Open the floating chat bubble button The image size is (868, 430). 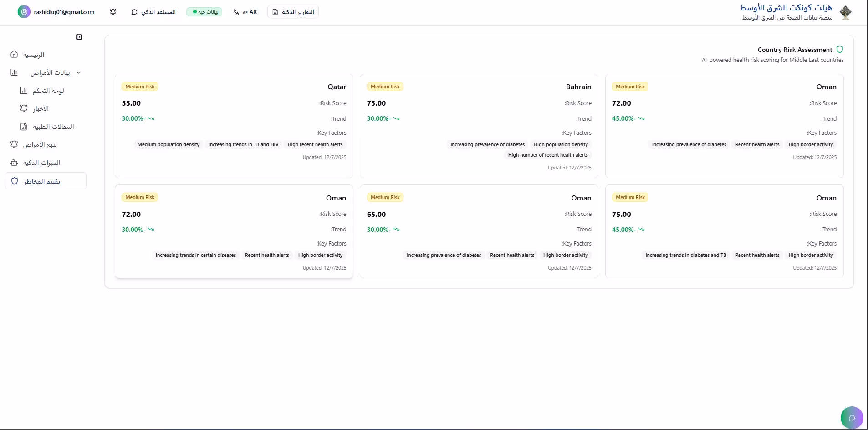(x=852, y=418)
